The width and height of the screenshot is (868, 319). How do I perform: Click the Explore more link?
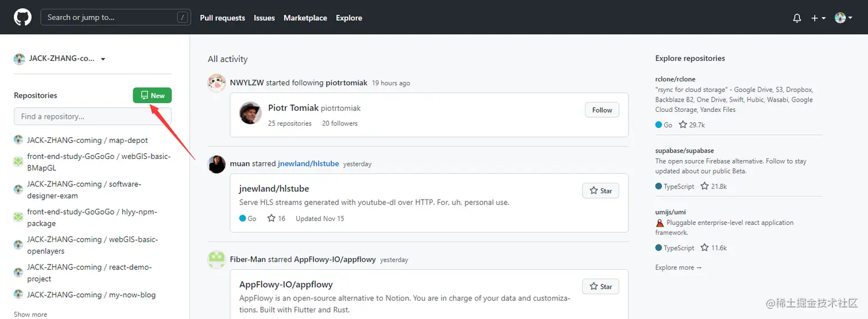click(678, 267)
